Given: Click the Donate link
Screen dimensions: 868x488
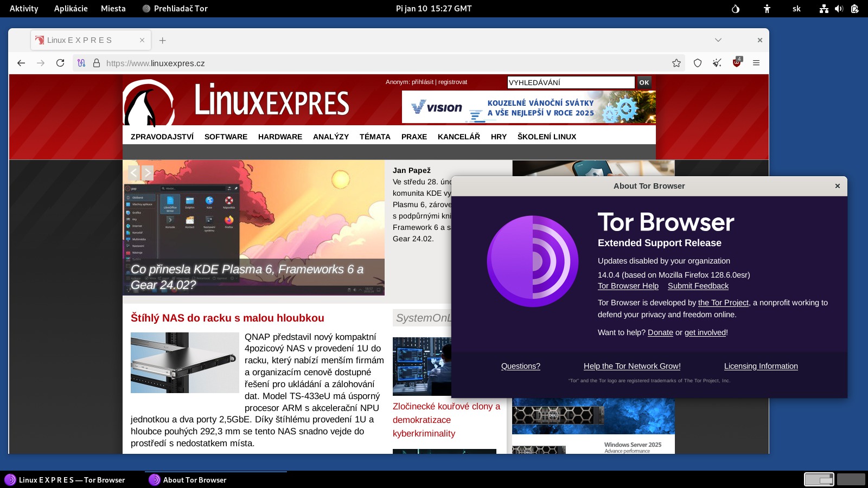Looking at the screenshot, I should (660, 332).
